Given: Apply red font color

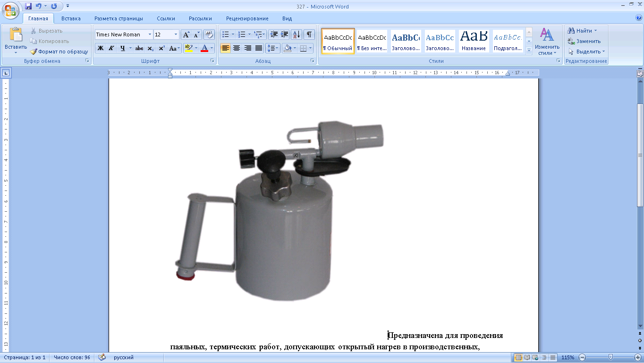Looking at the screenshot, I should tap(204, 48).
